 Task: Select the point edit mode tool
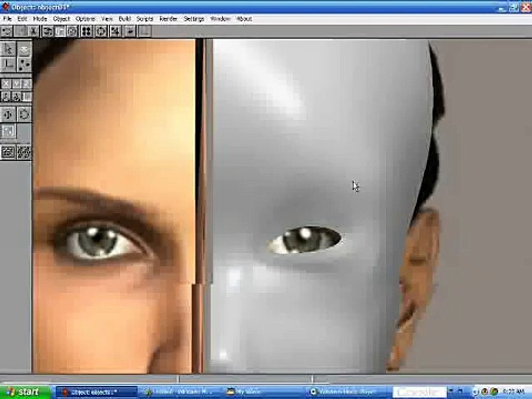tap(24, 64)
